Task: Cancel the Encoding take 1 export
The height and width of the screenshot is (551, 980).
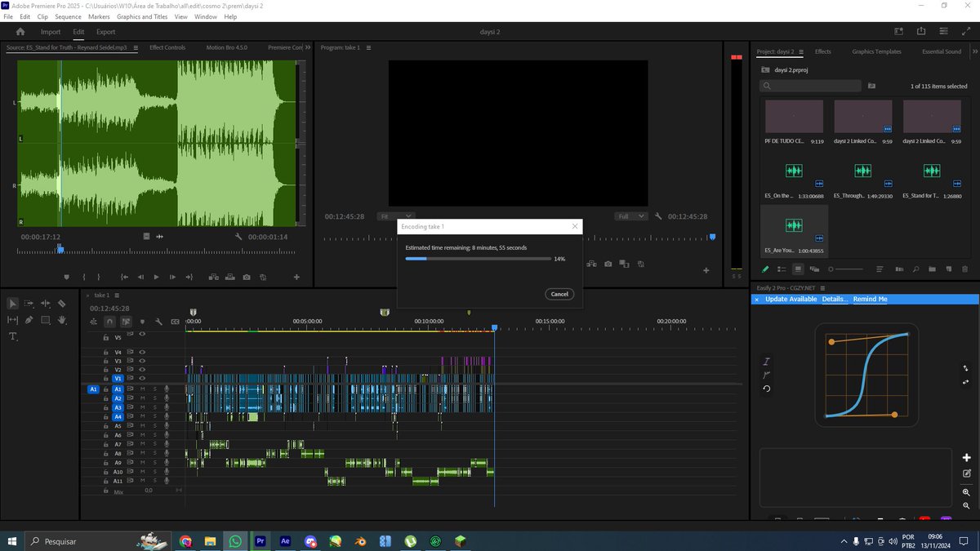Action: (559, 294)
